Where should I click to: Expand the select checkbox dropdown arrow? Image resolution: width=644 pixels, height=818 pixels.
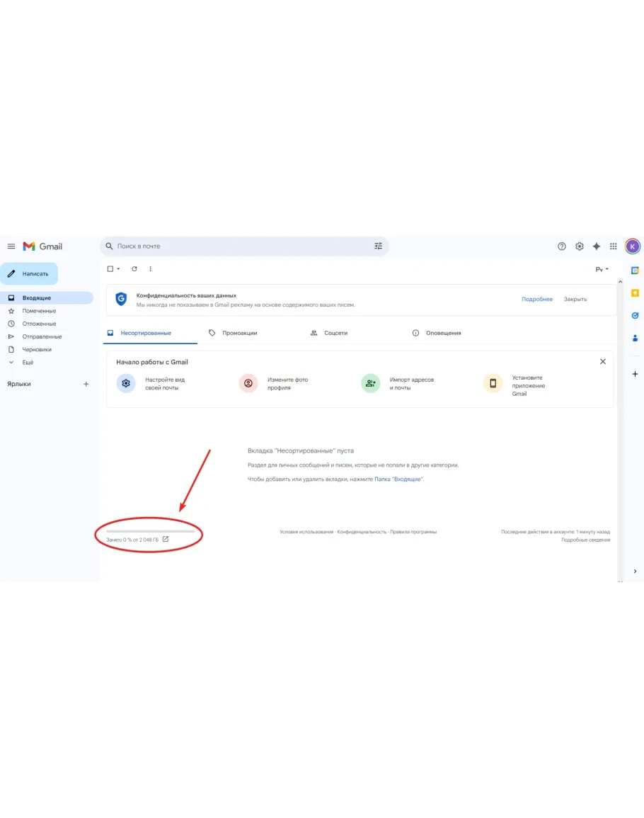[118, 269]
